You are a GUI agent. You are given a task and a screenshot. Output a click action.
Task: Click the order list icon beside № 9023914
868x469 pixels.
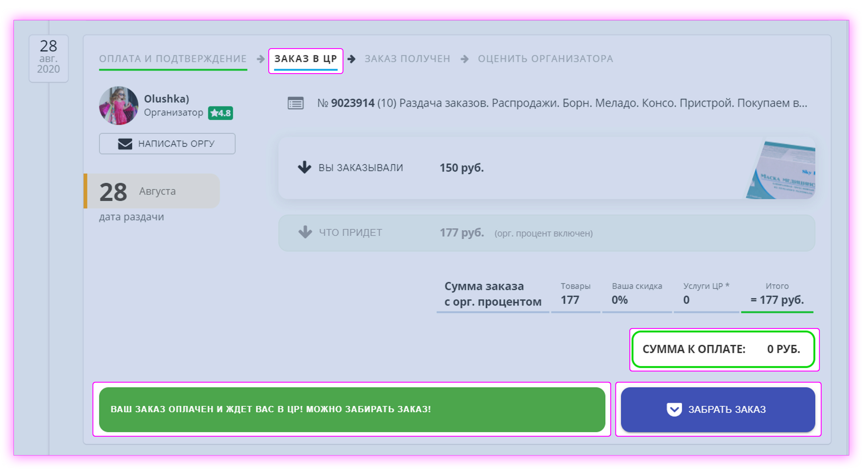coord(296,103)
